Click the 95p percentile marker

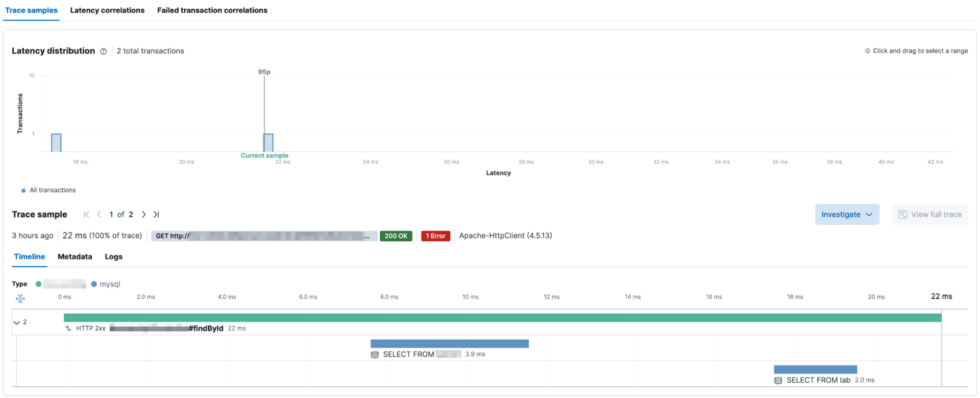(x=264, y=72)
